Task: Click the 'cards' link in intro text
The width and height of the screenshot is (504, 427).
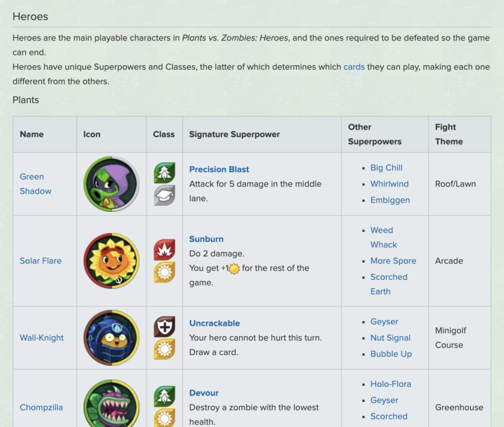Action: click(x=354, y=67)
